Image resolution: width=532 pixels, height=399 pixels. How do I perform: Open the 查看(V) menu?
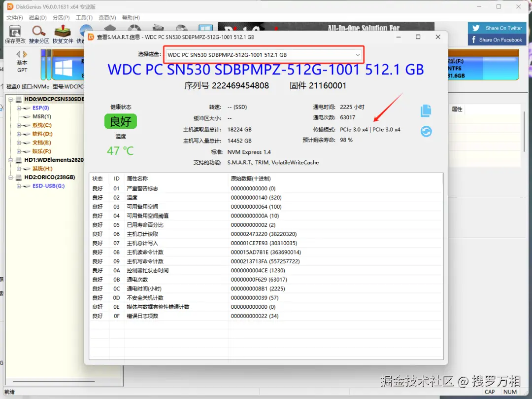coord(107,18)
